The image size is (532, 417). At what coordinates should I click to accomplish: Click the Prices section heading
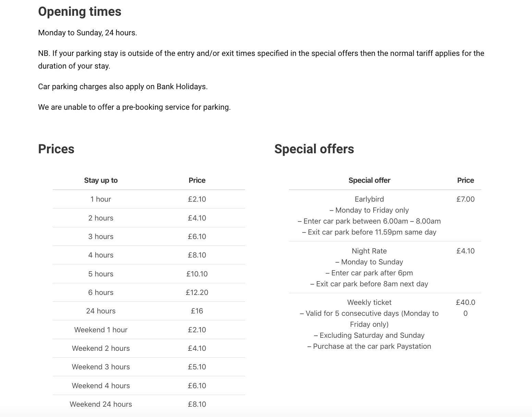click(x=56, y=149)
